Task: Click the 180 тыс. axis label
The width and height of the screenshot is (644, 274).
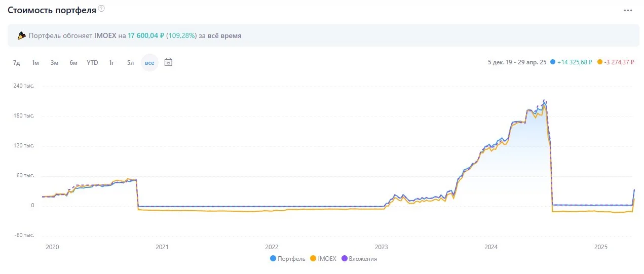Action: click(x=24, y=116)
